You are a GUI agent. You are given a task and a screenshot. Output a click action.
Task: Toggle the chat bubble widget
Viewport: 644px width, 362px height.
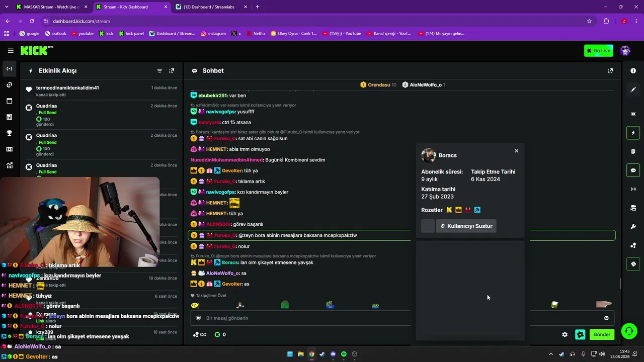click(x=633, y=170)
